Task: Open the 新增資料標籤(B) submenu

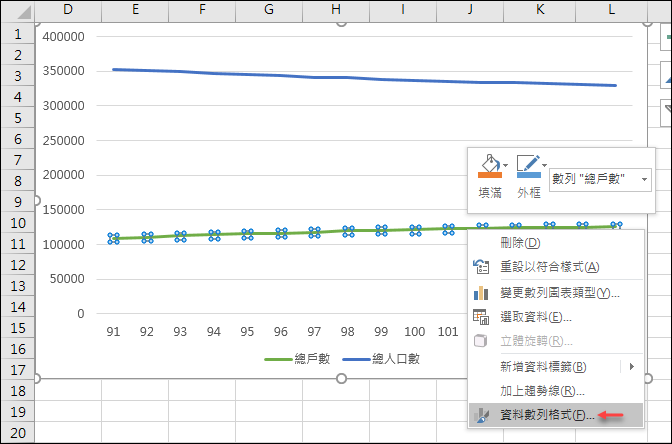Action: coord(556,366)
